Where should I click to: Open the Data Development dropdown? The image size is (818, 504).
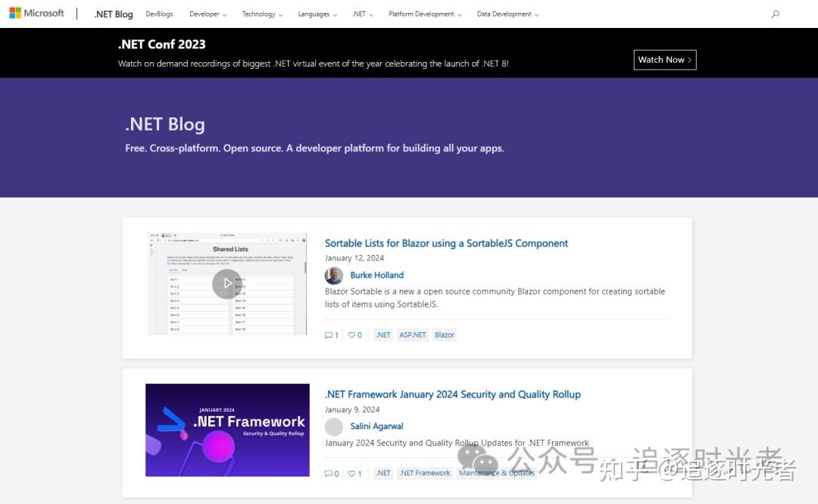(x=507, y=14)
